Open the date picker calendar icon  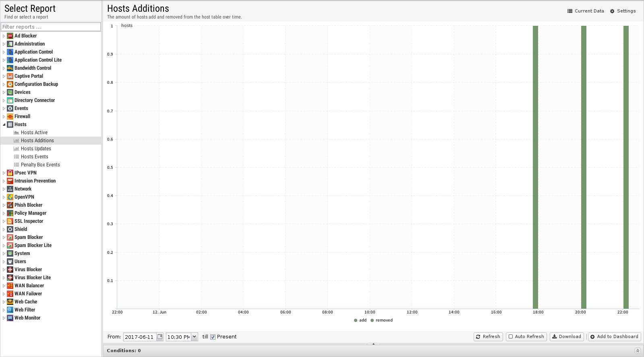(x=160, y=337)
